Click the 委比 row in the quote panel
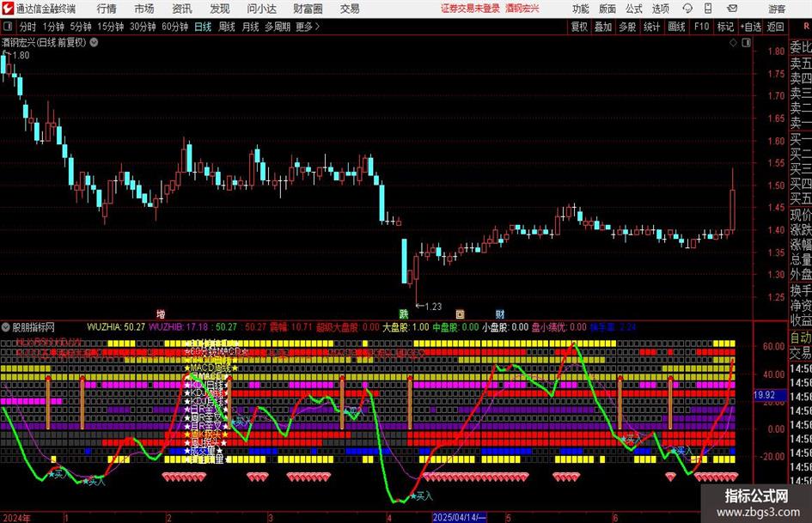 tap(800, 47)
